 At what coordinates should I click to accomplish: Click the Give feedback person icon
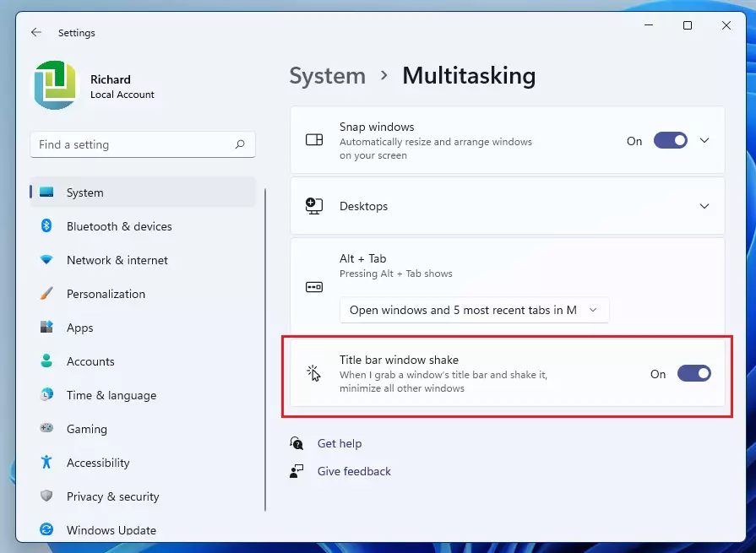click(x=296, y=470)
